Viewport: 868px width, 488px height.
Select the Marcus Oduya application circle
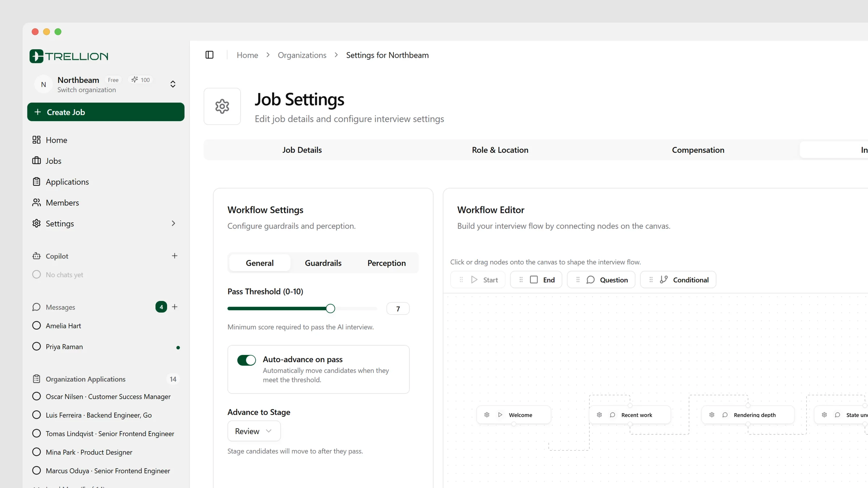tap(37, 471)
